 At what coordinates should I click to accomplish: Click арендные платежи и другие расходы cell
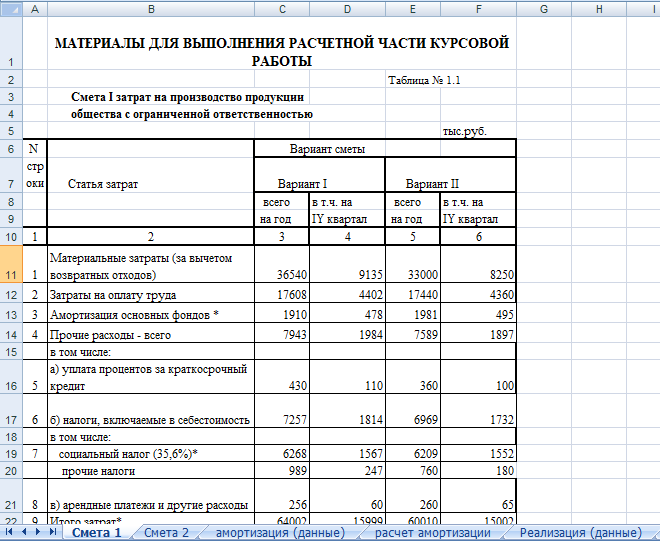(151, 496)
